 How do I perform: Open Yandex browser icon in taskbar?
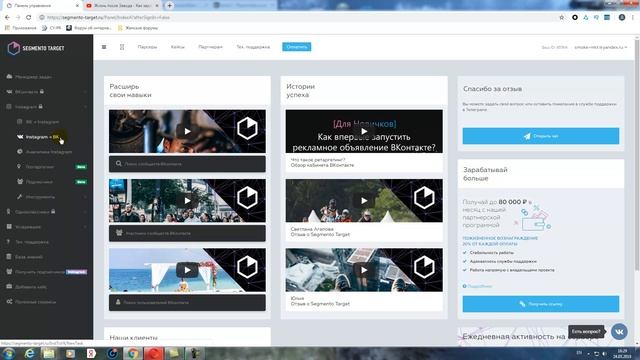tap(91, 353)
